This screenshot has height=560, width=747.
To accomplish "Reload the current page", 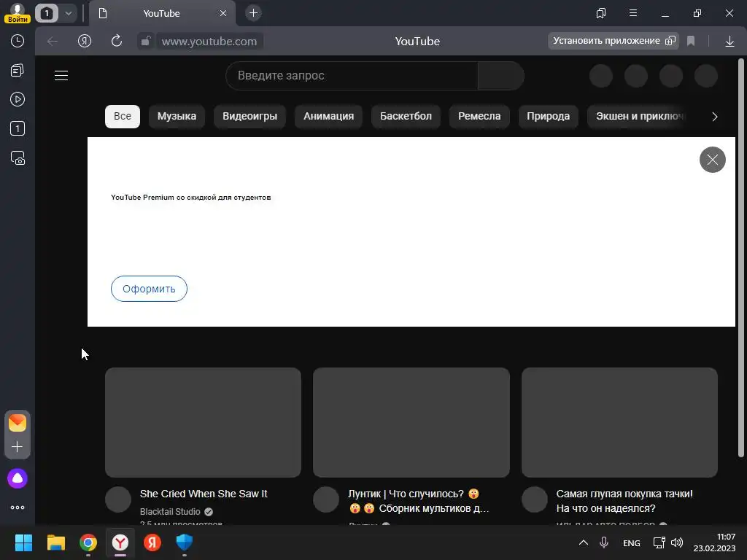I will point(117,42).
